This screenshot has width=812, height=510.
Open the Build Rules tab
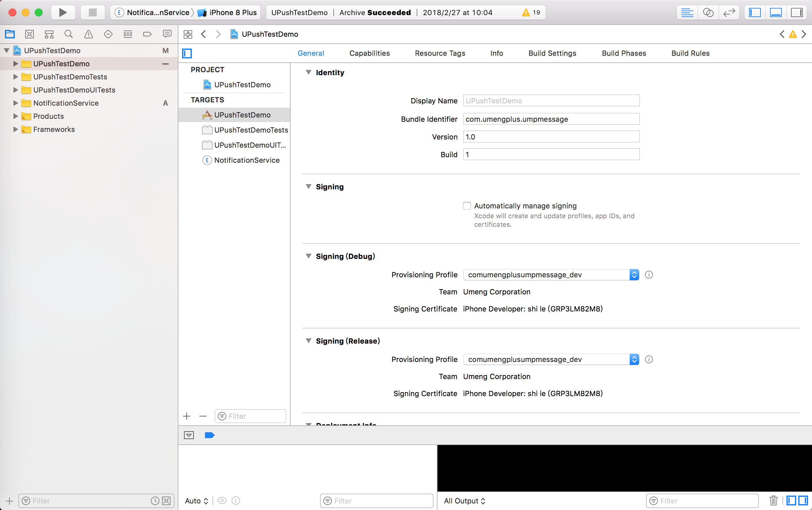pos(690,53)
